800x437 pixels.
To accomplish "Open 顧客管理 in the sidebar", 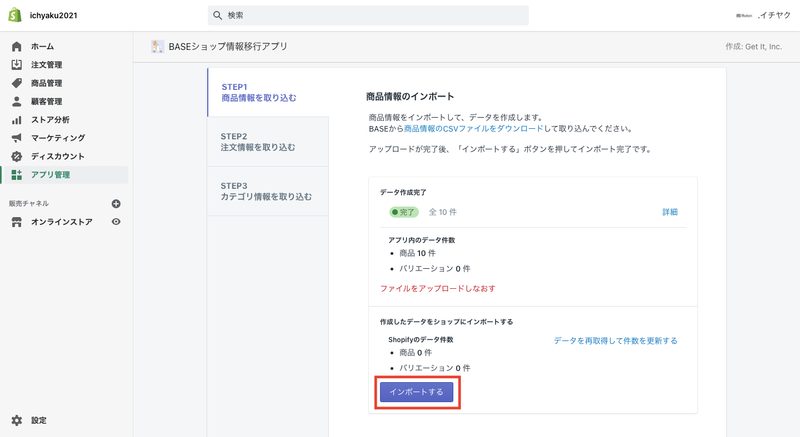I will 46,101.
